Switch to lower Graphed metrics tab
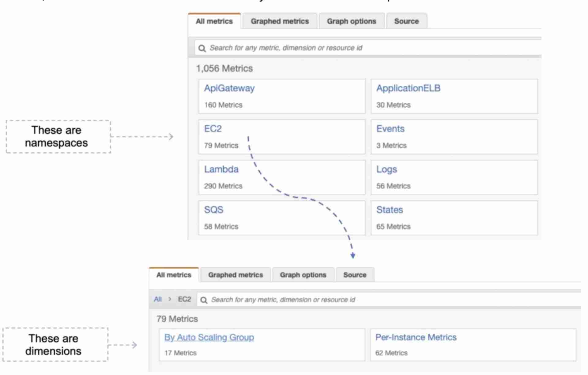Image resolution: width=588 pixels, height=375 pixels. (x=236, y=275)
